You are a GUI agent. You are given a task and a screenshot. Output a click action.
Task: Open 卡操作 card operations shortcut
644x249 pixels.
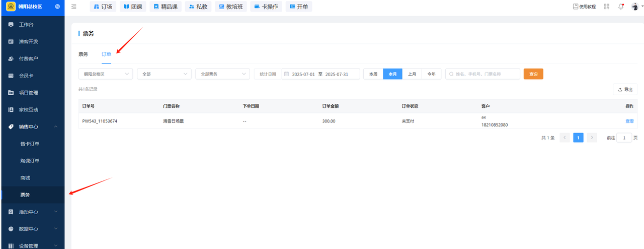[266, 7]
